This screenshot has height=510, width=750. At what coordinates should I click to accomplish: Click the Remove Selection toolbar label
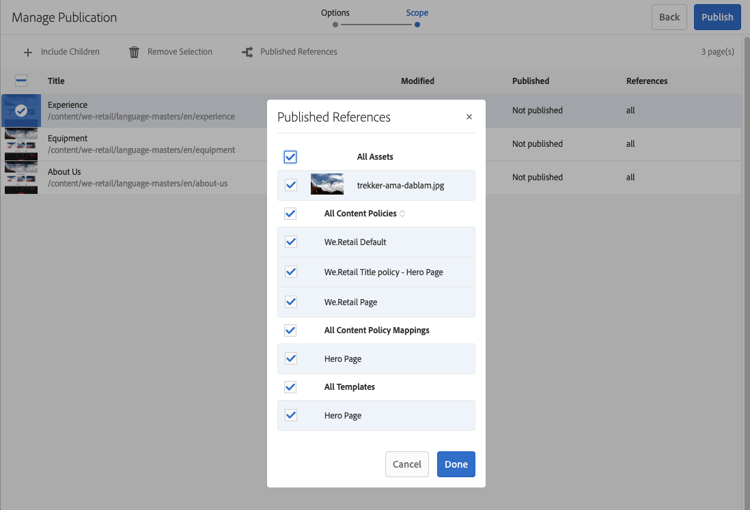180,52
